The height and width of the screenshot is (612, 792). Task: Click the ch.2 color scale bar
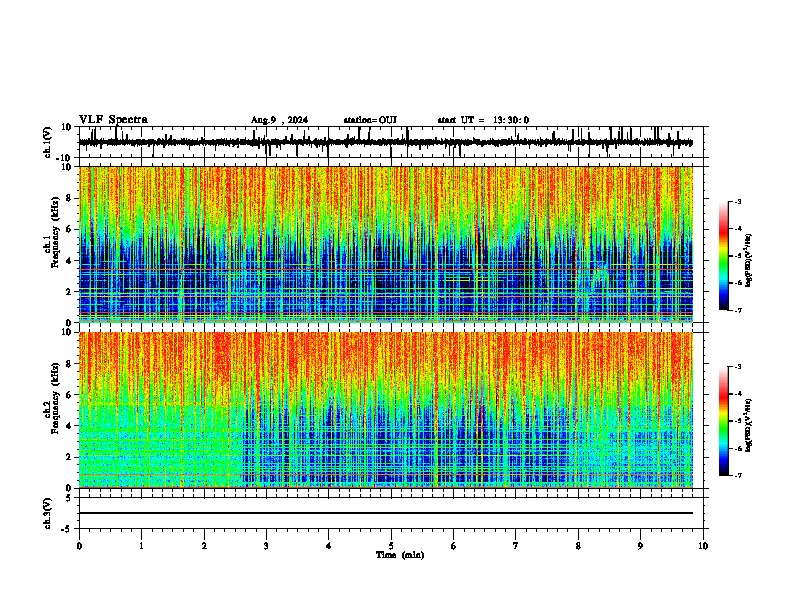tap(724, 421)
